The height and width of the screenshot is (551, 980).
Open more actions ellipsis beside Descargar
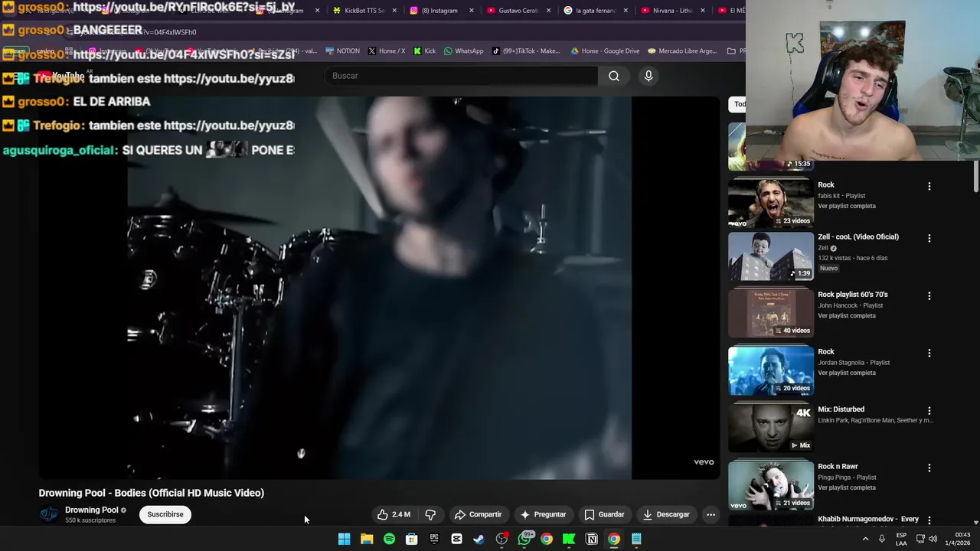click(x=710, y=514)
